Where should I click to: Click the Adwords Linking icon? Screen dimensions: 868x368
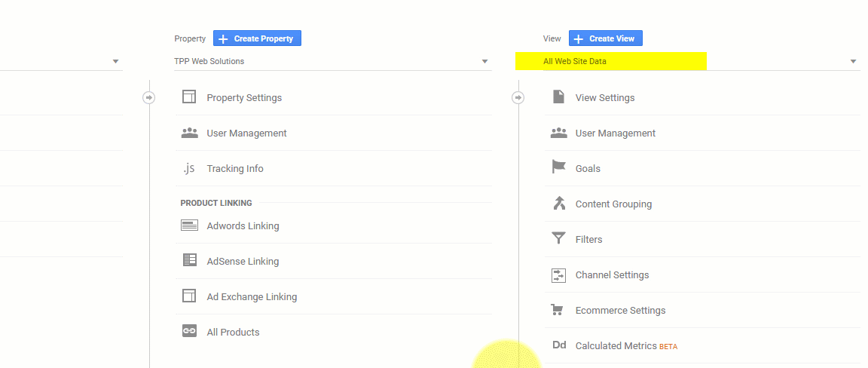pos(189,225)
